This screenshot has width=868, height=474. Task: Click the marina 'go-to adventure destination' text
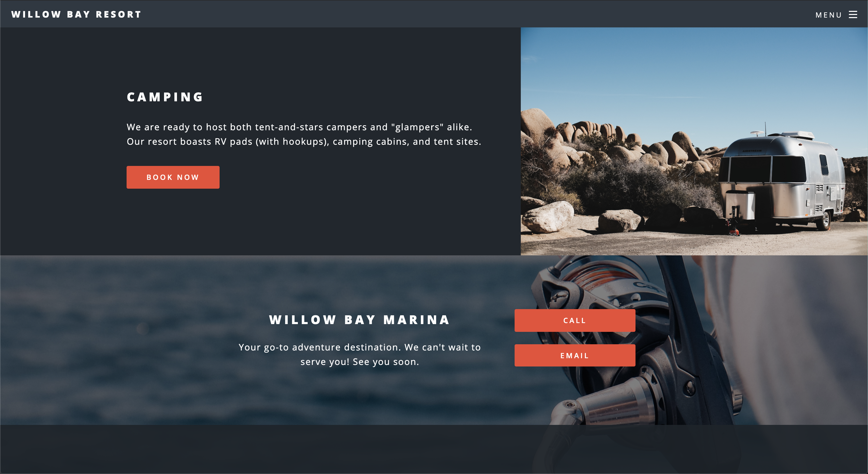pyautogui.click(x=360, y=354)
